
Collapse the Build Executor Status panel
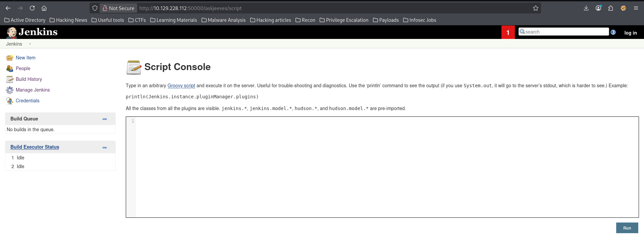pos(105,147)
